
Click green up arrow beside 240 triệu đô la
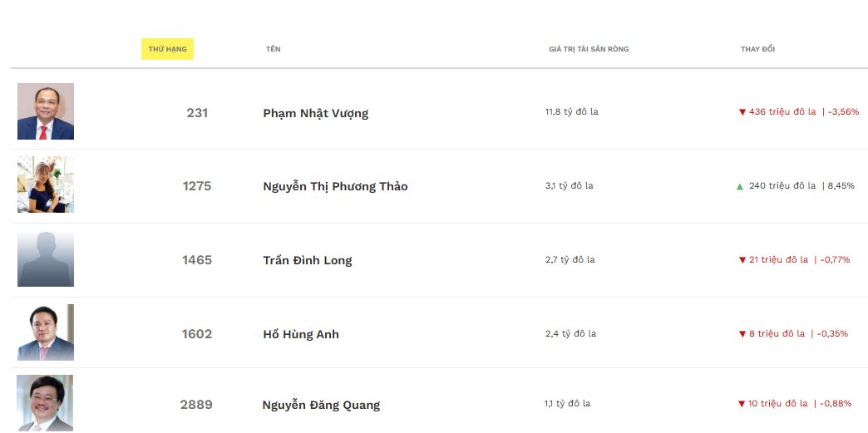[740, 186]
